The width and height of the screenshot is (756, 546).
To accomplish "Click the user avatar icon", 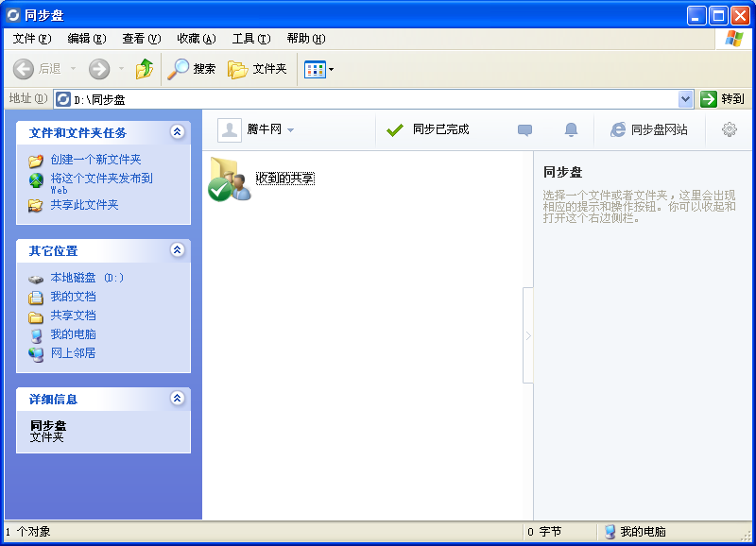I will click(229, 129).
